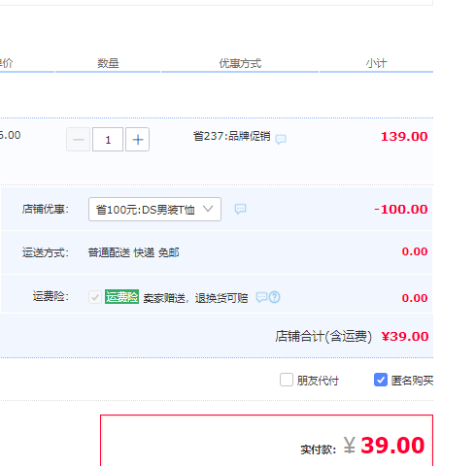Viewport: 476px width, 466px height.
Task: Click the plus icon to increase quantity
Action: [x=137, y=140]
